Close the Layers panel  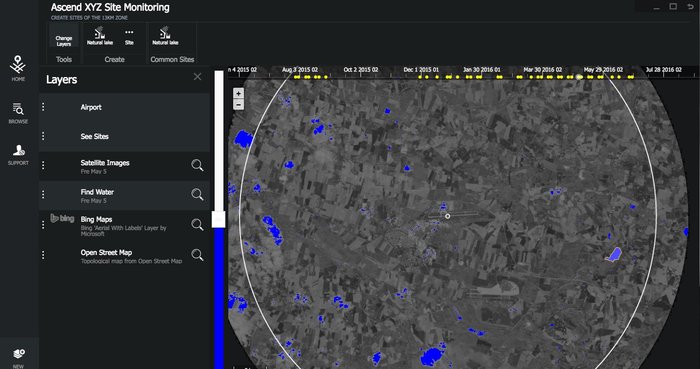pos(197,77)
